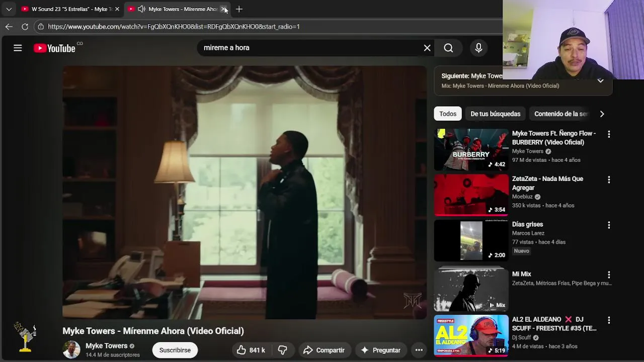Go to YouTube home via logo
This screenshot has width=644, height=362.
click(54, 48)
